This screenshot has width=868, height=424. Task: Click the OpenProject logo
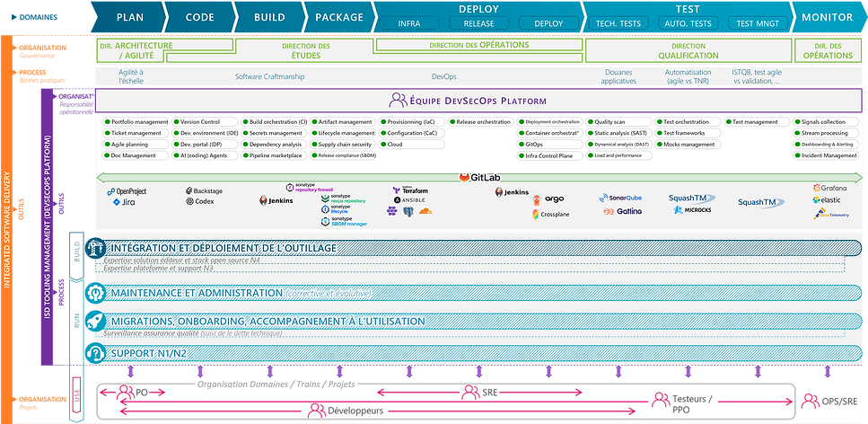[127, 191]
